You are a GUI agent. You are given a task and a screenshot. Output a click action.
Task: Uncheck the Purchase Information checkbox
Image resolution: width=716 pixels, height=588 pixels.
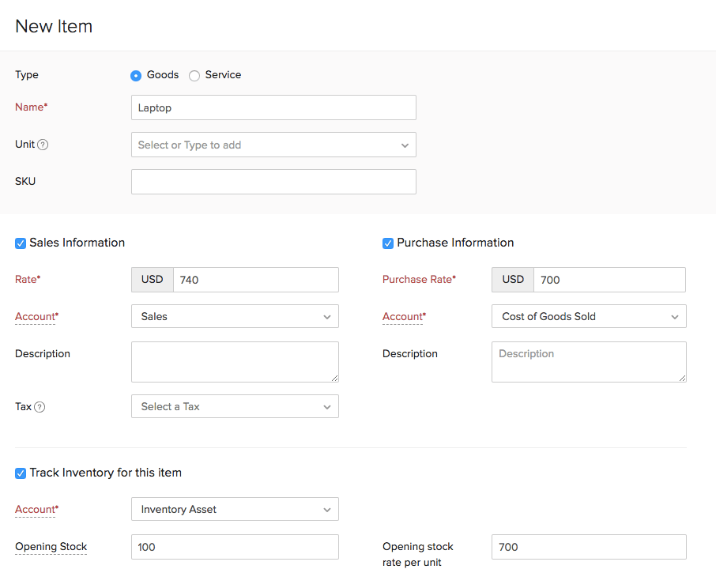pos(388,243)
